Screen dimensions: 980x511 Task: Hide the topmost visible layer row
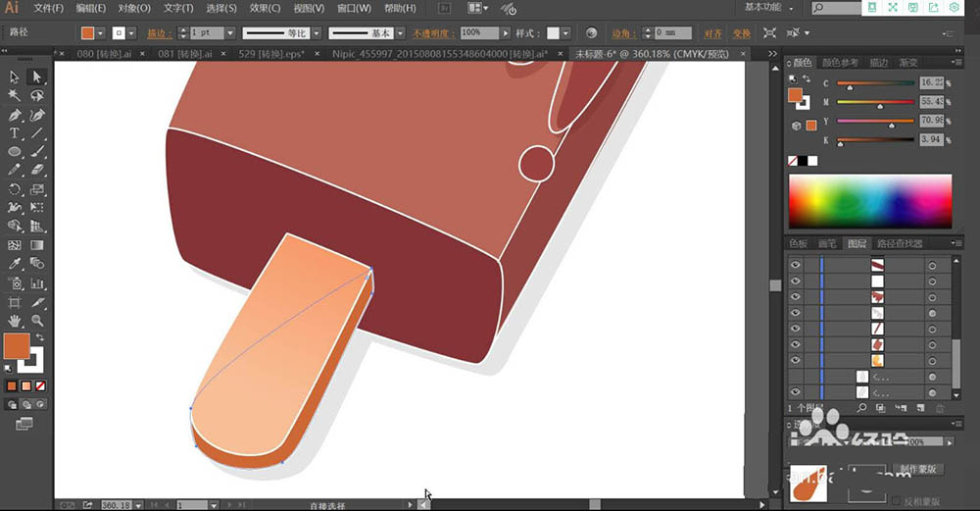795,265
